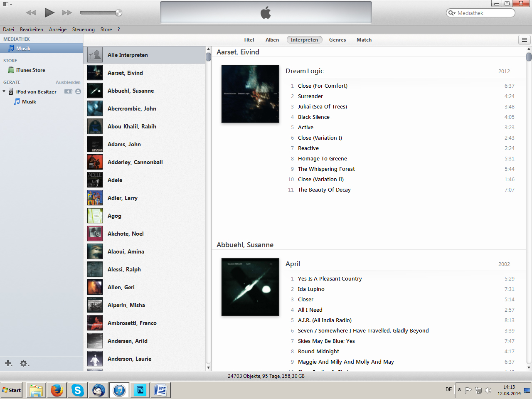Viewport: 532px width, 399px height.
Task: Open Firefox from the taskbar
Action: [x=57, y=390]
